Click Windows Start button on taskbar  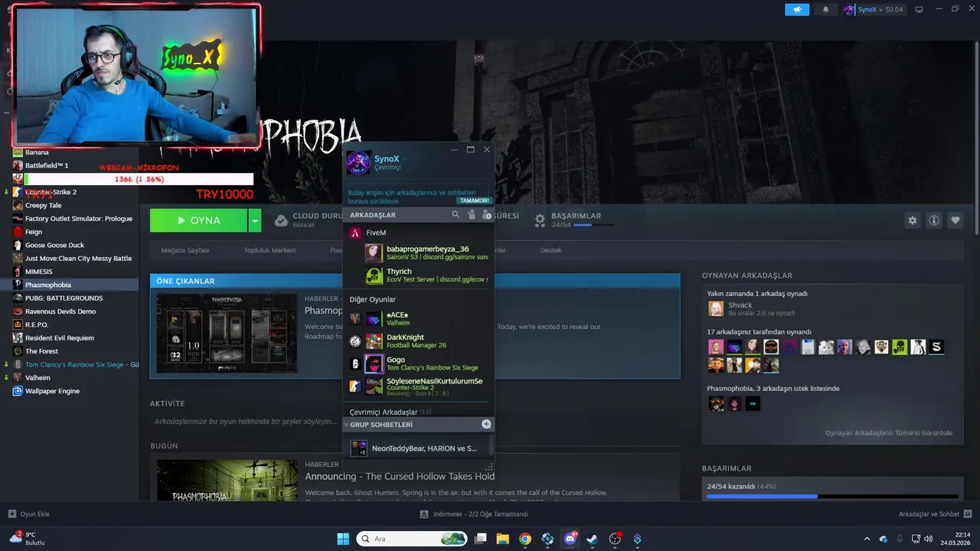tap(343, 539)
